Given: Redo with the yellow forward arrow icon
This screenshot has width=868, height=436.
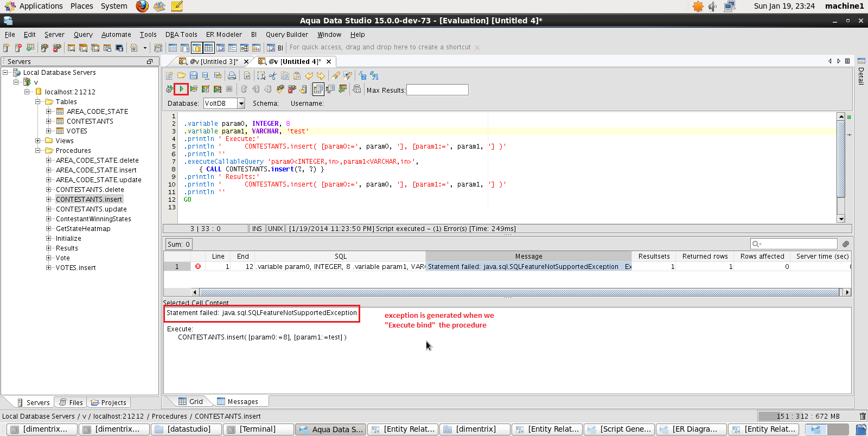Looking at the screenshot, I should pyautogui.click(x=321, y=76).
